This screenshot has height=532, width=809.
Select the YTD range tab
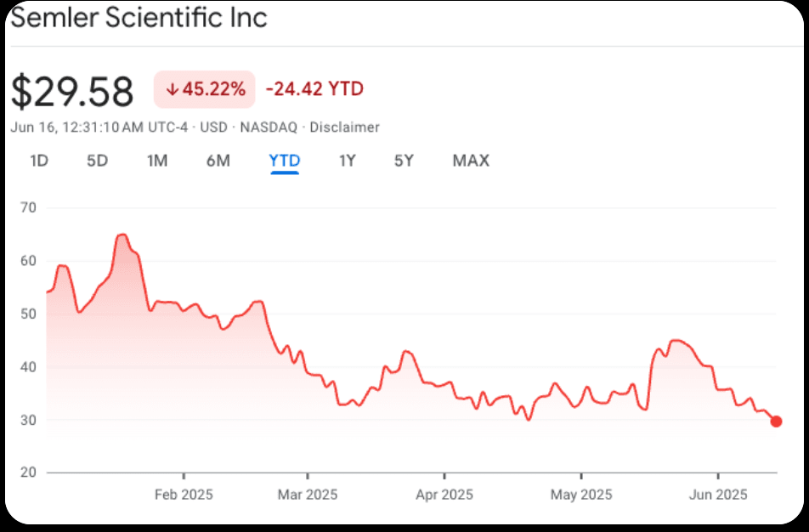[285, 161]
